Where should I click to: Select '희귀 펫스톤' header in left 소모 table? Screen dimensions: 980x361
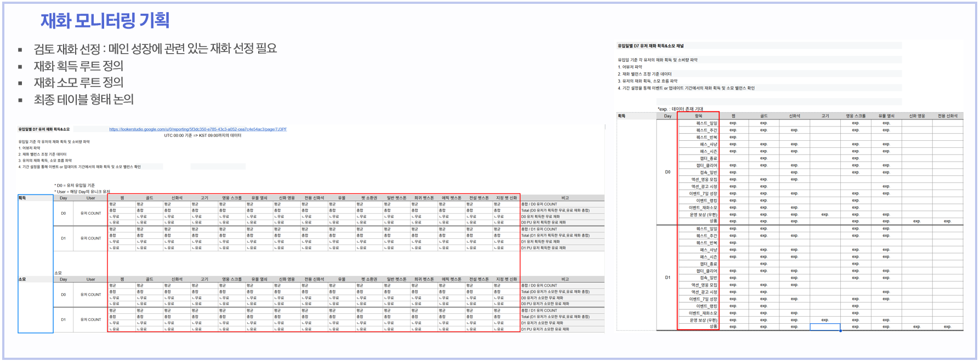[424, 279]
